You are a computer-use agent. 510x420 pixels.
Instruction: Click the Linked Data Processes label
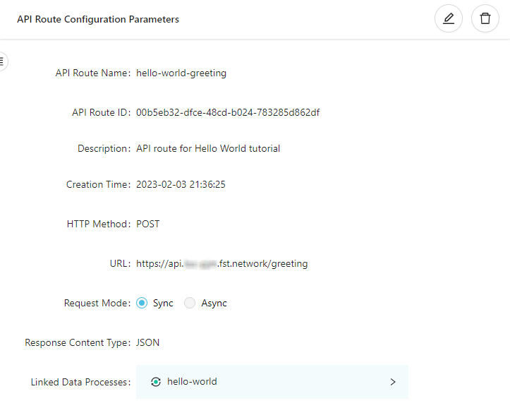click(80, 383)
